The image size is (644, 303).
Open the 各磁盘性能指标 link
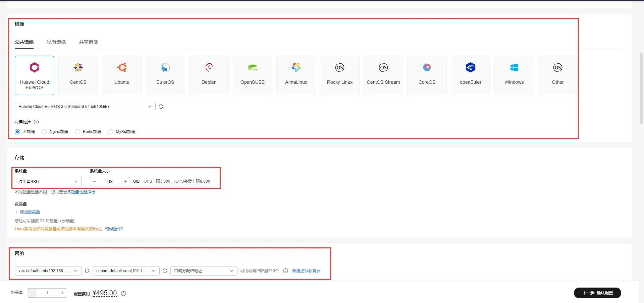point(81,192)
